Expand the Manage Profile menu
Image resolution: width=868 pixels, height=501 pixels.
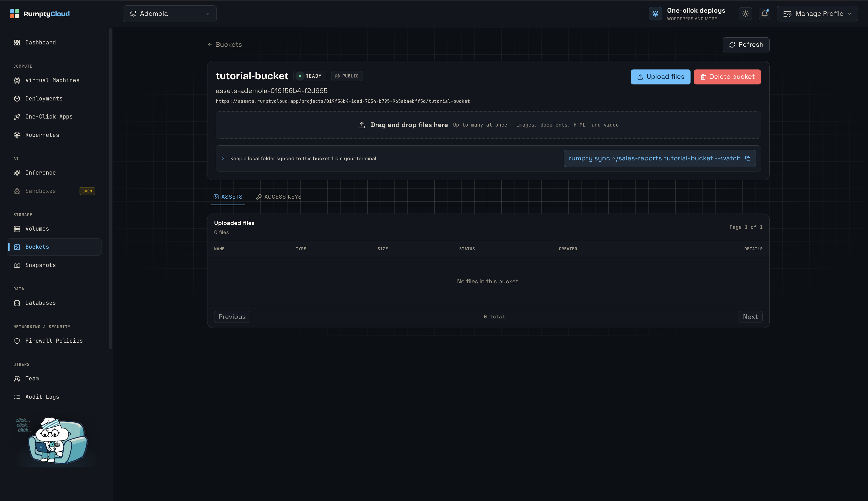click(817, 14)
